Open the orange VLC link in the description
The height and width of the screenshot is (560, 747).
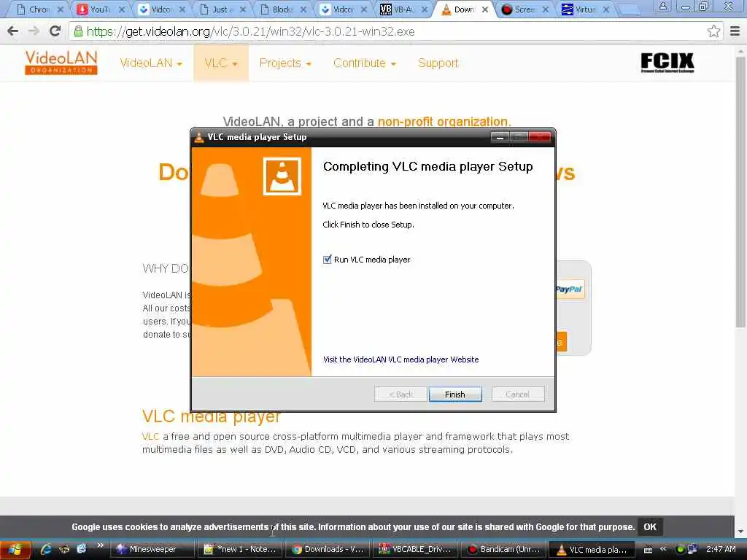[150, 436]
